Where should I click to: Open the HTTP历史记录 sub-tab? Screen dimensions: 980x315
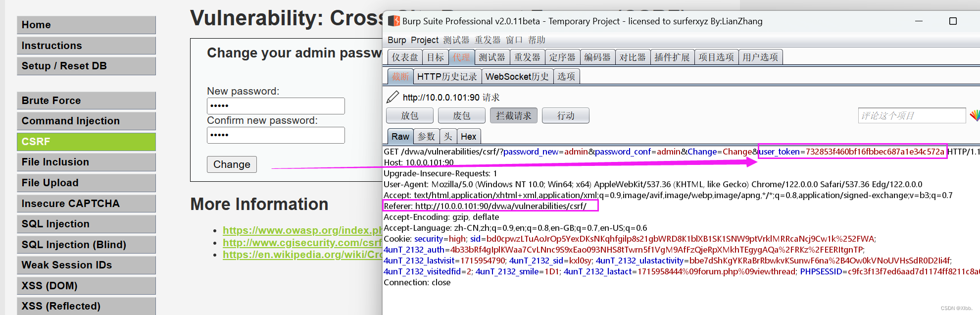coord(447,76)
